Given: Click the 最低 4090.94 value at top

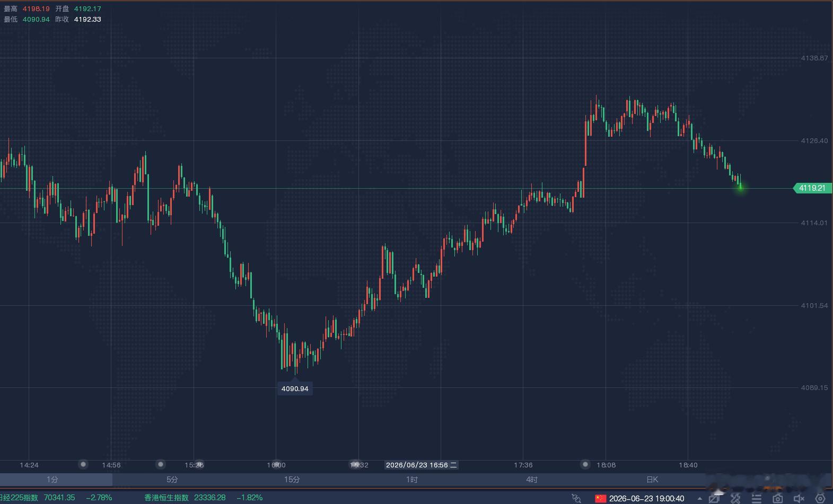Looking at the screenshot, I should (x=36, y=19).
